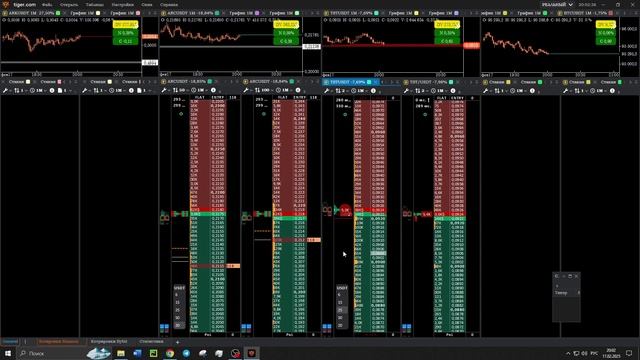Image resolution: width=640 pixels, height=360 pixels.
Task: Open wrench settings in ARCUSDT -18,83% order book
Action: pyautogui.click(x=164, y=90)
